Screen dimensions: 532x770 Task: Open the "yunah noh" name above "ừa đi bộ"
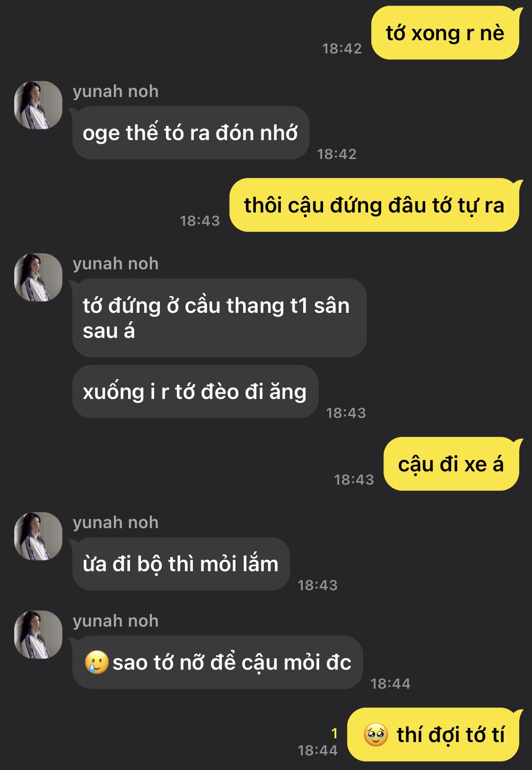115,522
